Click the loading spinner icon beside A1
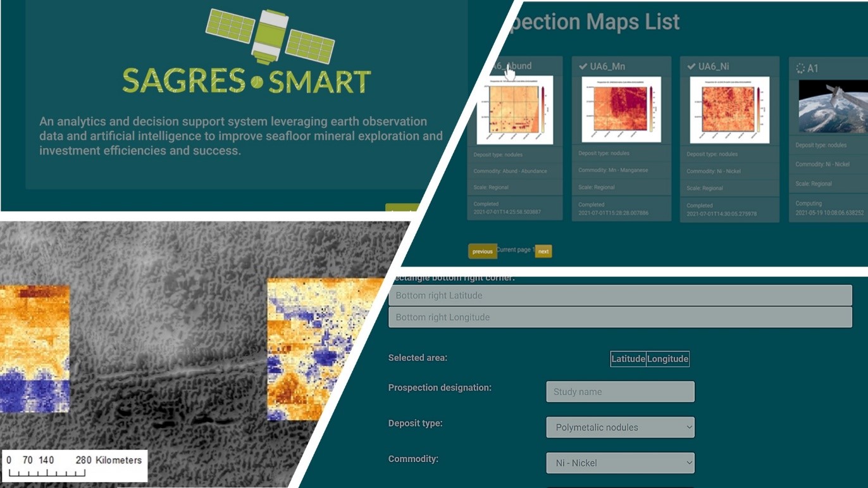The width and height of the screenshot is (868, 488). pyautogui.click(x=800, y=68)
